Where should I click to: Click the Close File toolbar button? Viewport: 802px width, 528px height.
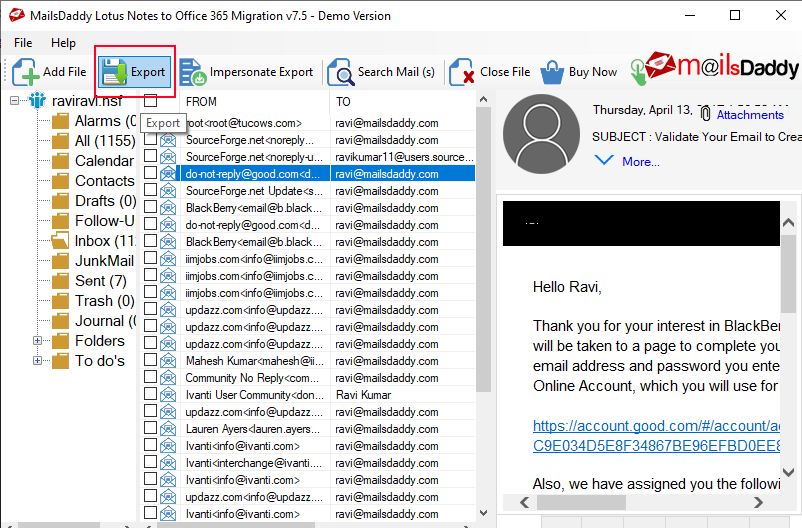pos(490,72)
